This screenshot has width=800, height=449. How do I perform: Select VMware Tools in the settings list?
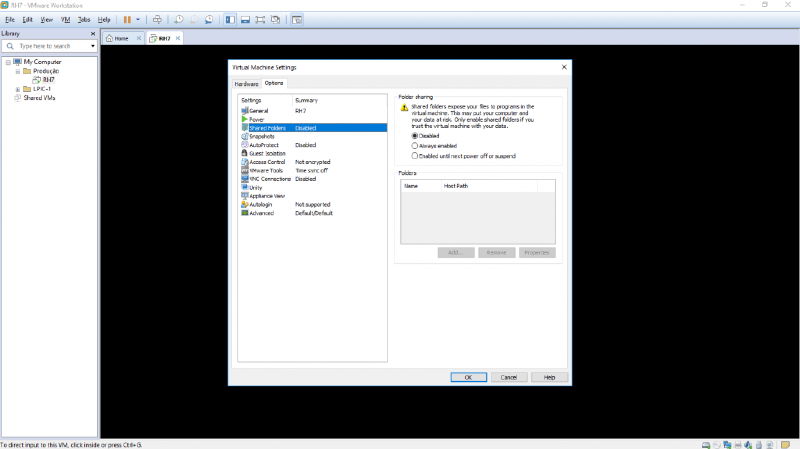click(x=265, y=170)
